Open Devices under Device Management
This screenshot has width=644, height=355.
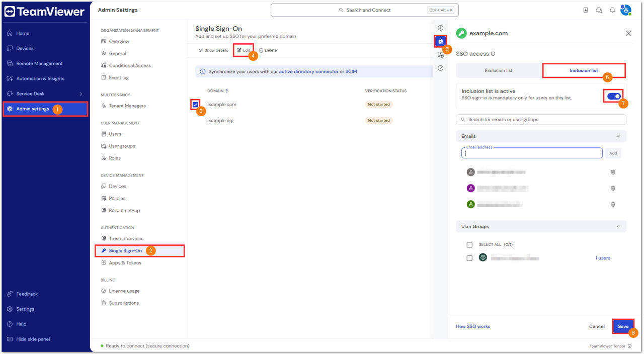click(117, 186)
